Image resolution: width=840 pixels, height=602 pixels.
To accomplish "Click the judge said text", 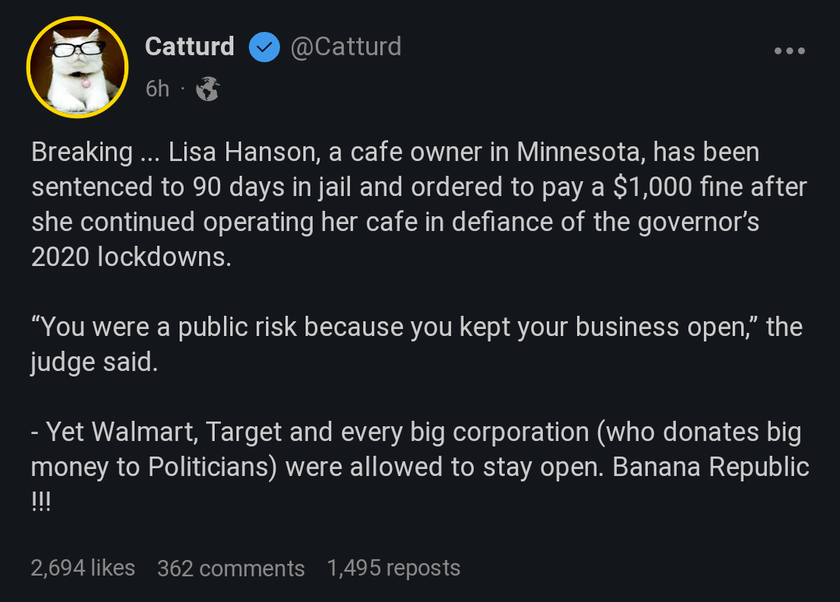I will click(x=94, y=363).
